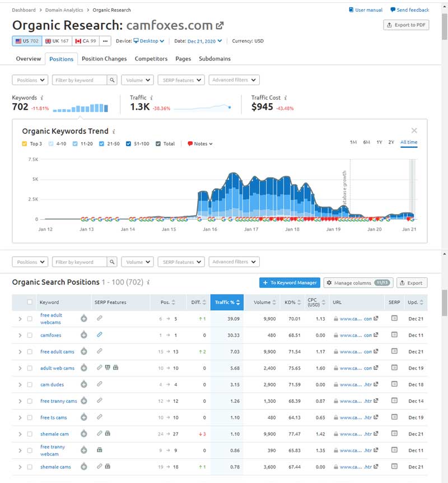Image resolution: width=448 pixels, height=483 pixels.
Task: Click the top Filter by keyword field
Action: [x=80, y=80]
